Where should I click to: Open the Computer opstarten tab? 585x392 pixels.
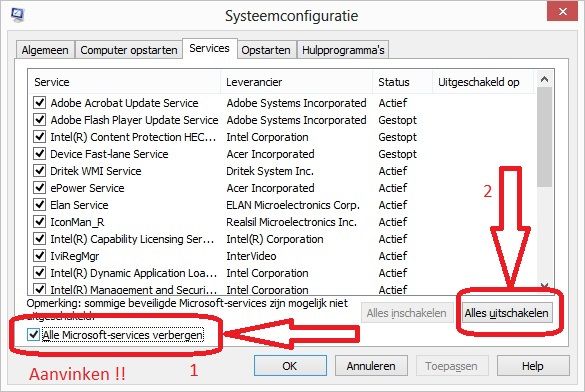(129, 50)
